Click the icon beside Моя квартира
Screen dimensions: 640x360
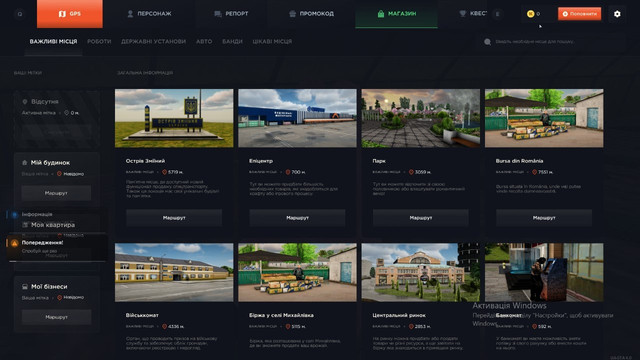(x=25, y=225)
